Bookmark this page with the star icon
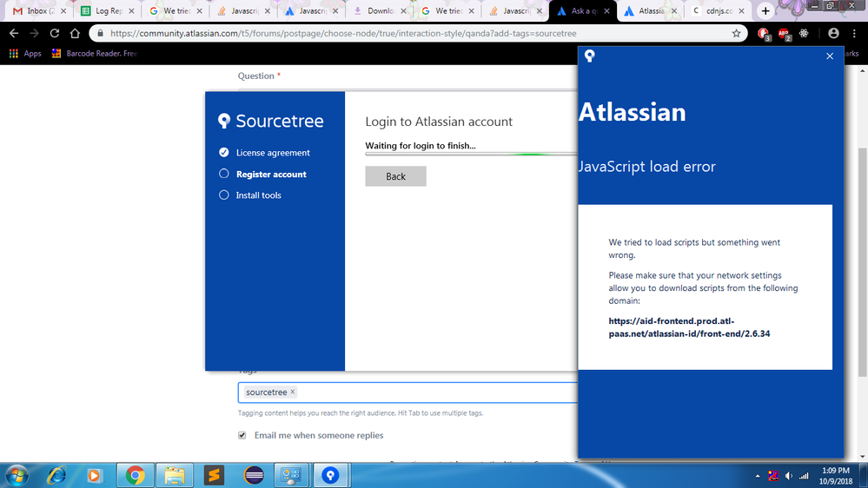This screenshot has width=868, height=488. click(736, 33)
